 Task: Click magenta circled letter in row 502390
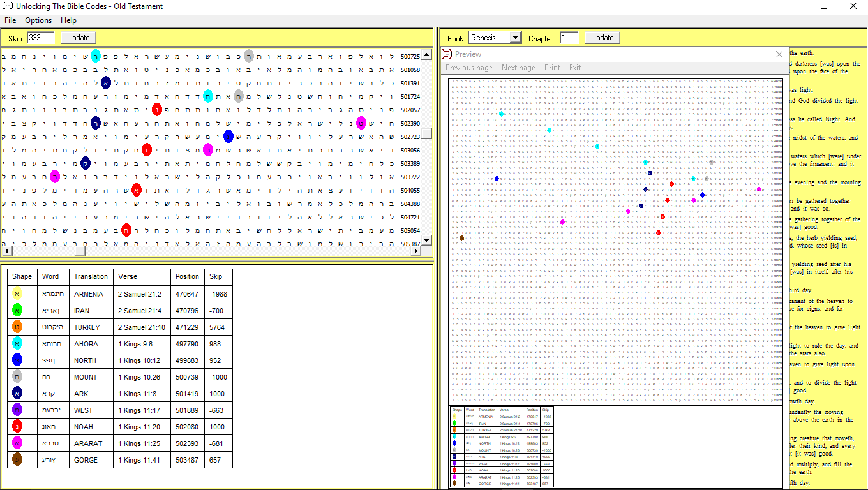361,123
